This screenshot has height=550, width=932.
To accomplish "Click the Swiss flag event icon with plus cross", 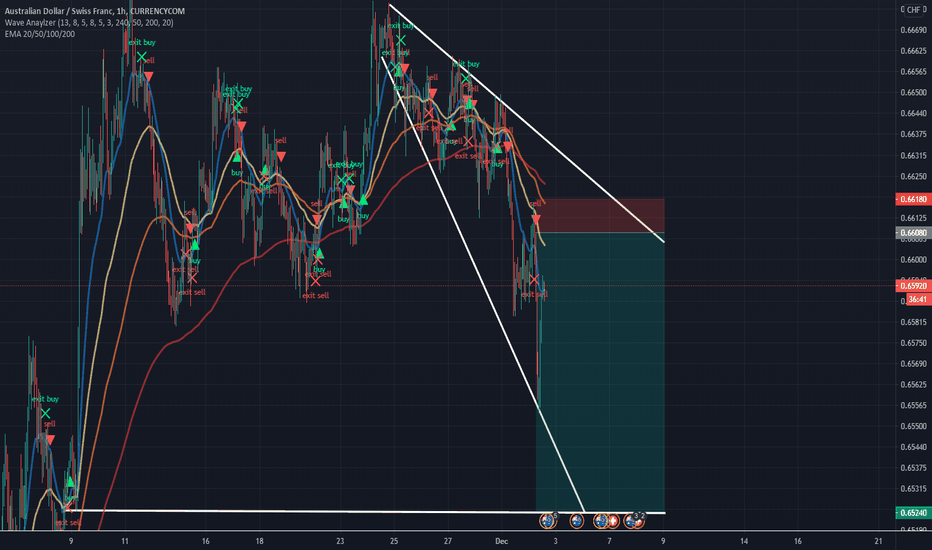I will tap(613, 521).
